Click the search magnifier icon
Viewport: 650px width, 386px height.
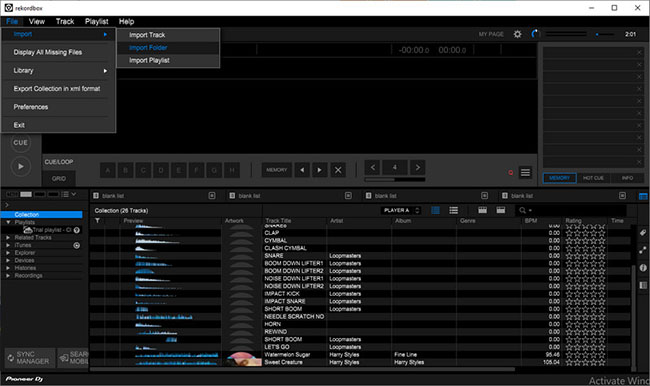[522, 210]
